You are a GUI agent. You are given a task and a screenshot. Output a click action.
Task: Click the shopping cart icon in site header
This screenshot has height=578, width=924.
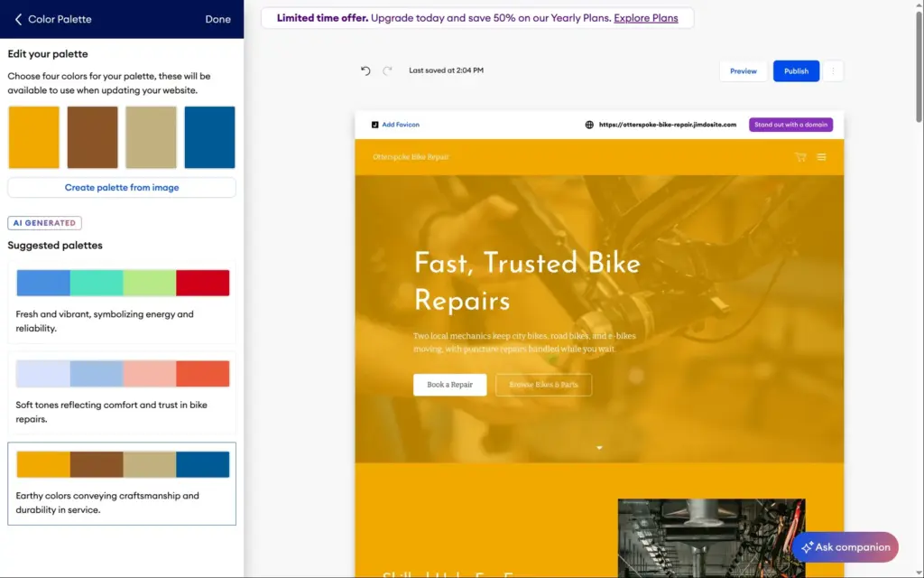coord(799,157)
